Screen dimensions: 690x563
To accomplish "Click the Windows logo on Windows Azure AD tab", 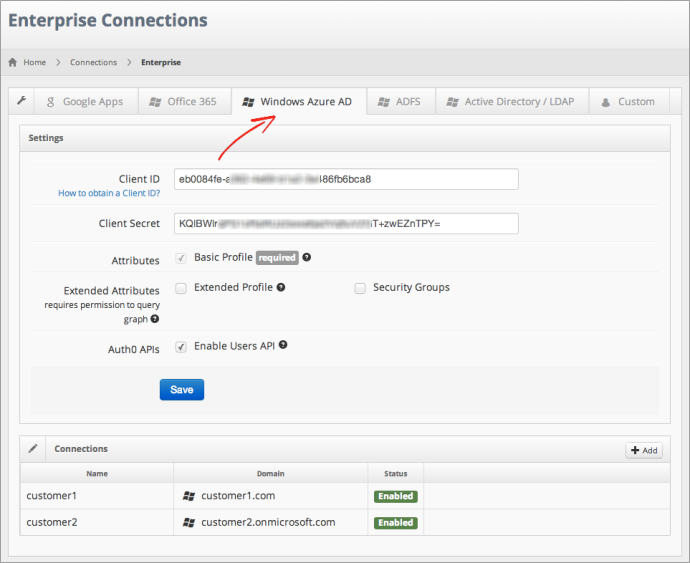I will [248, 102].
